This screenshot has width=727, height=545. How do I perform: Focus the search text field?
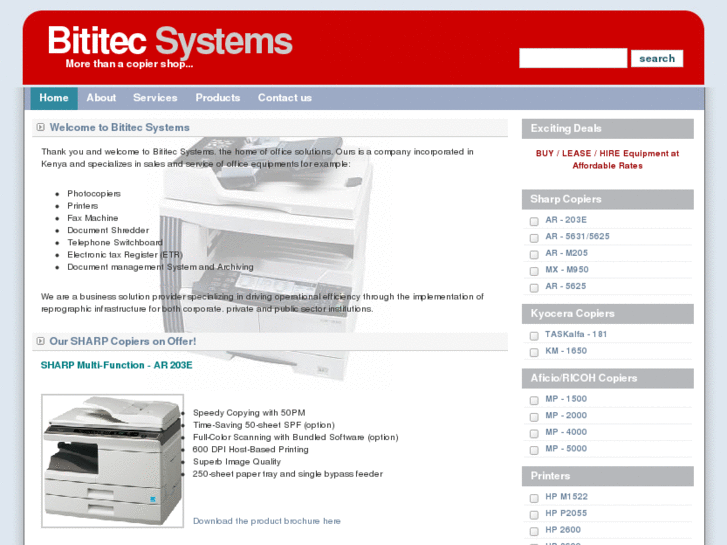[573, 58]
